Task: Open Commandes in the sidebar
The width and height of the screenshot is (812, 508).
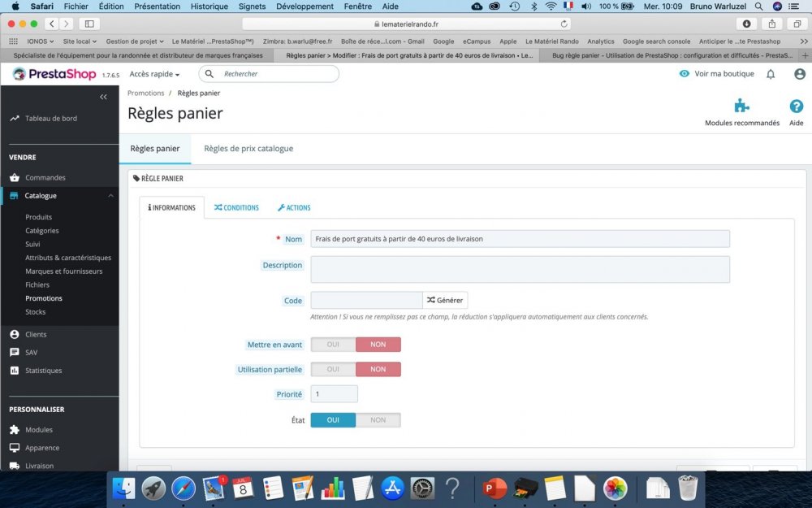Action: pos(45,178)
